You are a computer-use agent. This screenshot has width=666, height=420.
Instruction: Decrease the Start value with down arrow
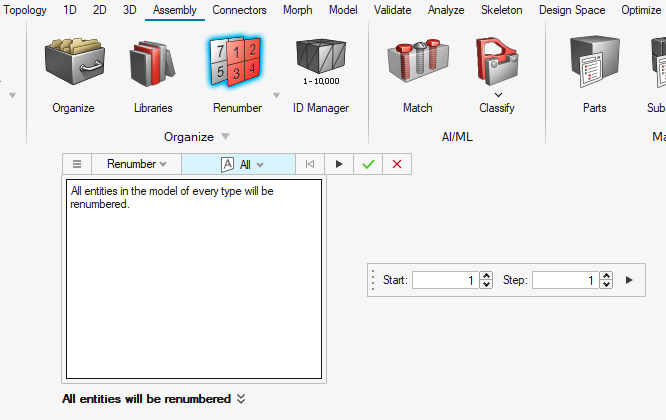tap(486, 285)
